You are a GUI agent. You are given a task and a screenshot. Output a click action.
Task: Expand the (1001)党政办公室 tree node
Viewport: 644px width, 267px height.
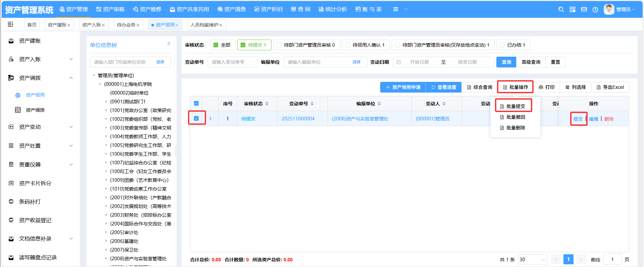tap(106, 110)
